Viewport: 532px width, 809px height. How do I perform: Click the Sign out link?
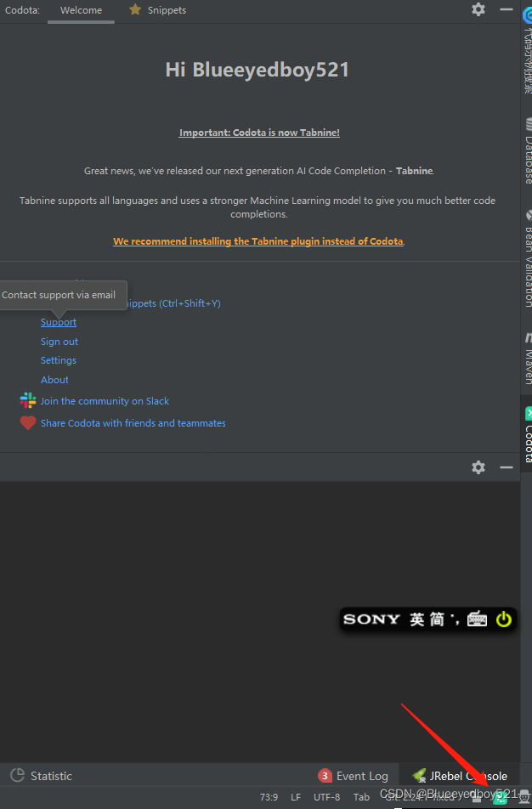(x=59, y=342)
